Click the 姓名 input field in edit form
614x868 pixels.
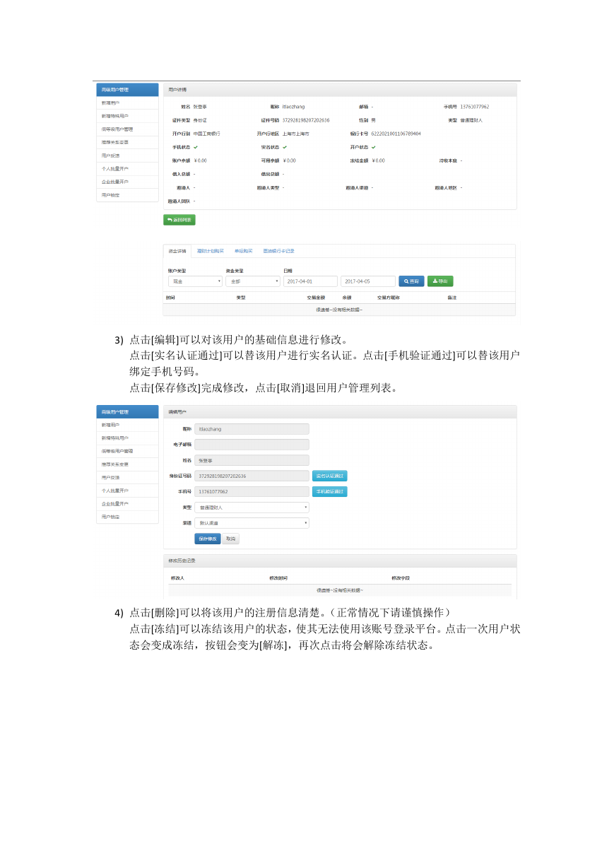(x=252, y=460)
